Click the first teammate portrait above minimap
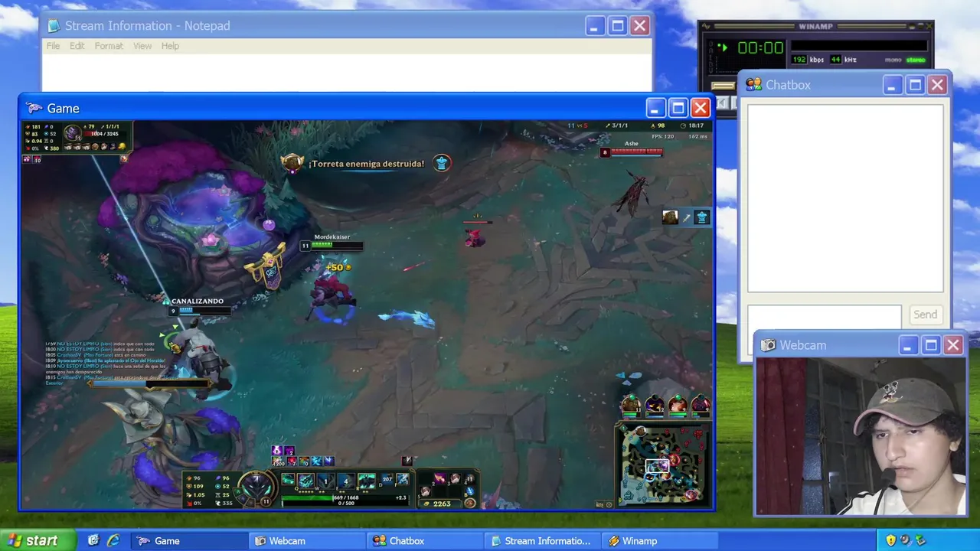Image resolution: width=980 pixels, height=551 pixels. click(x=632, y=406)
